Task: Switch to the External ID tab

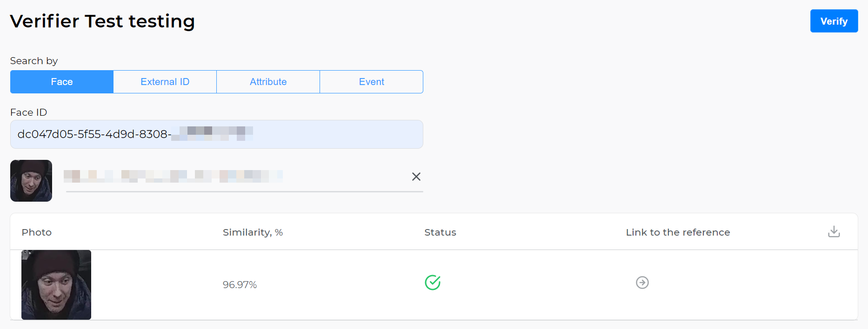Action: [165, 81]
